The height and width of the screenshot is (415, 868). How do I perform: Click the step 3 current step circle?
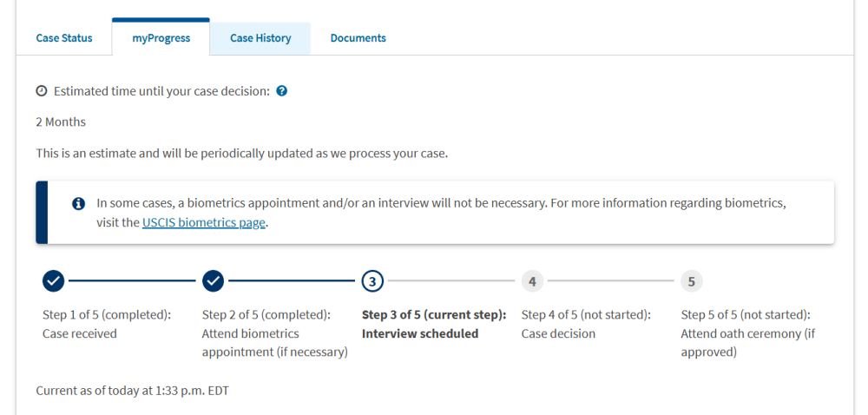click(x=372, y=281)
